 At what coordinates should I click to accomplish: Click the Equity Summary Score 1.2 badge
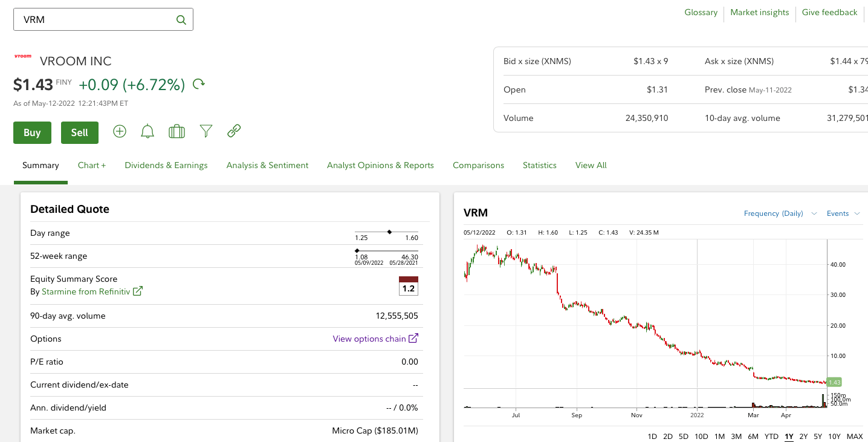(x=409, y=286)
